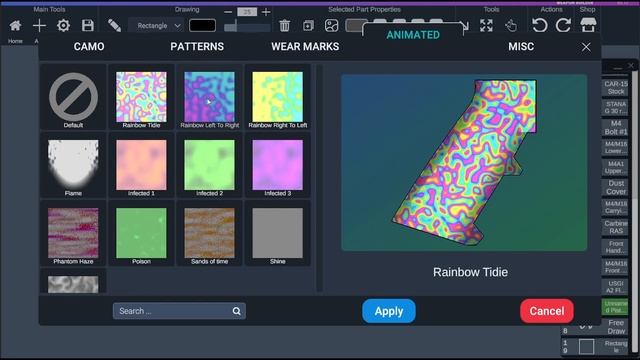Select CAR-15 Stock in parts list
Screen dimensions: 640x360
(616, 87)
